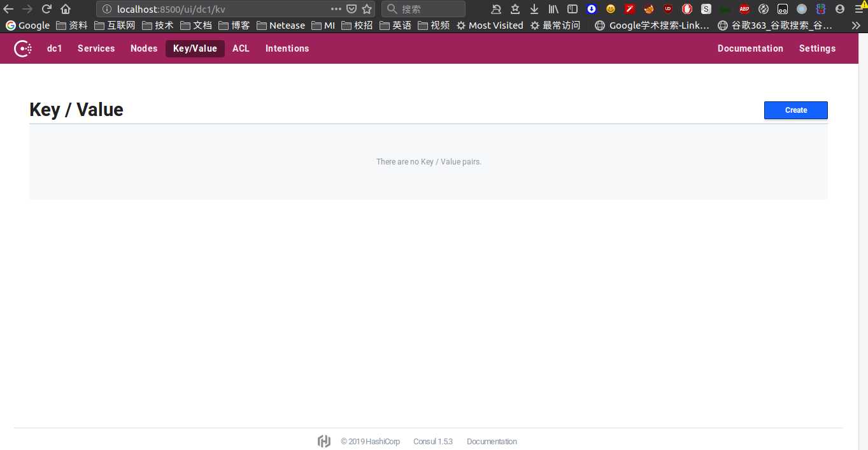Open the Firefox hamburger menu
The width and height of the screenshot is (868, 450).
pos(859,9)
